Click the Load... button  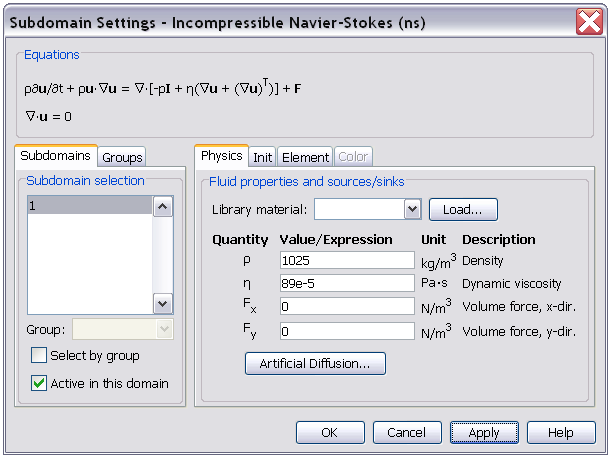click(463, 209)
